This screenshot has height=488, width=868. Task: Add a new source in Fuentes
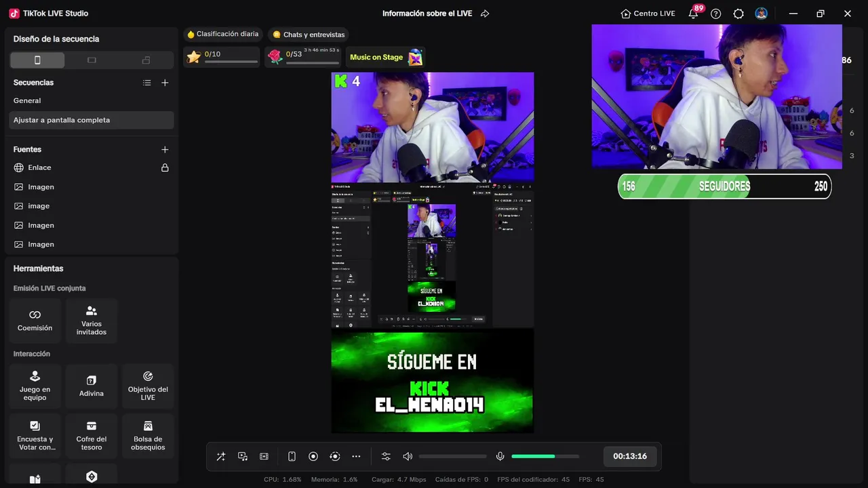click(165, 149)
